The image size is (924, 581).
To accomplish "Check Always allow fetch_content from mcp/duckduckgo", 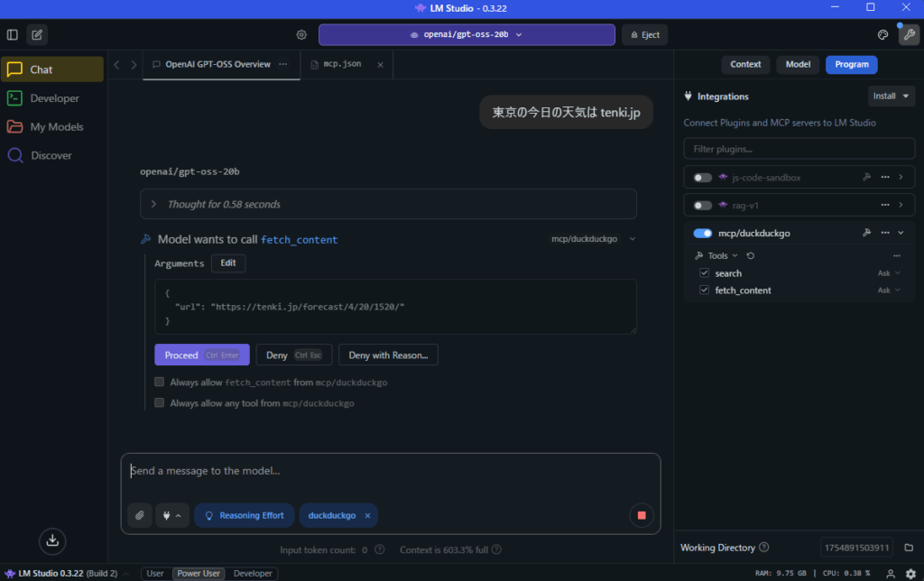I will click(x=160, y=383).
